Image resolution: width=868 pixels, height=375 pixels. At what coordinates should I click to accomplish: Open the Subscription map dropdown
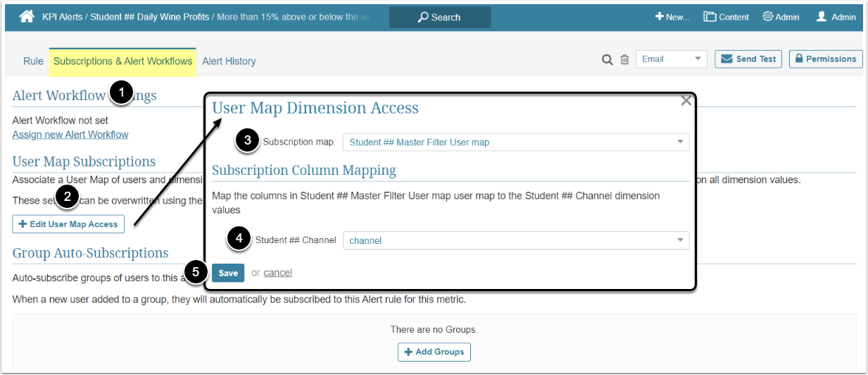point(516,142)
